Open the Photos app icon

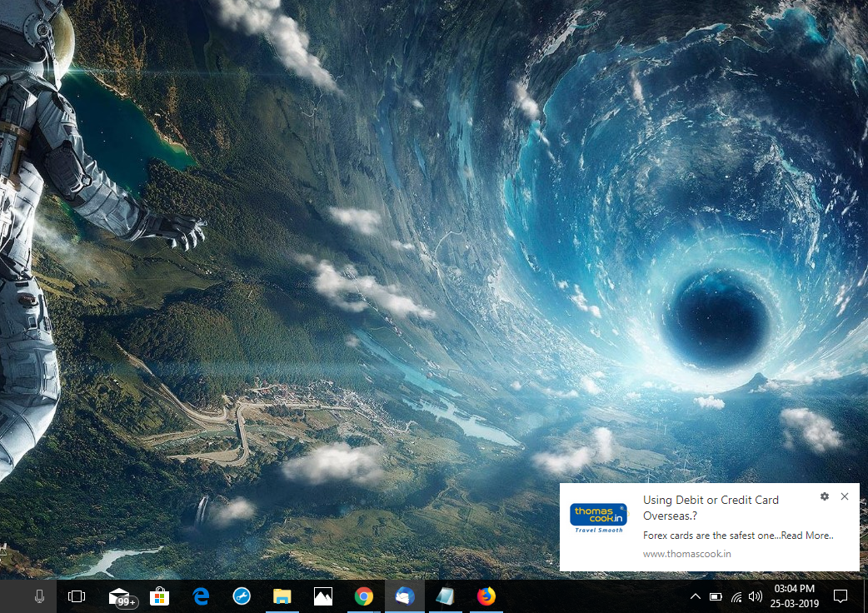[x=322, y=596]
